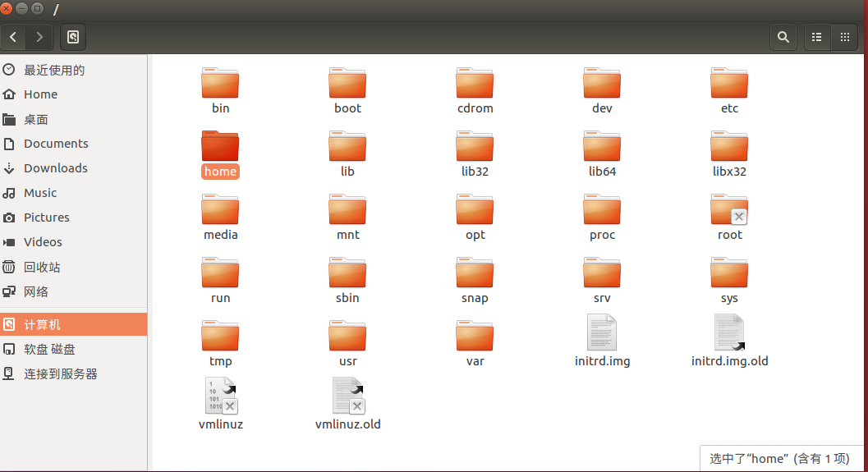This screenshot has width=868, height=472.
Task: Select the libx32 folder
Action: [x=729, y=154]
